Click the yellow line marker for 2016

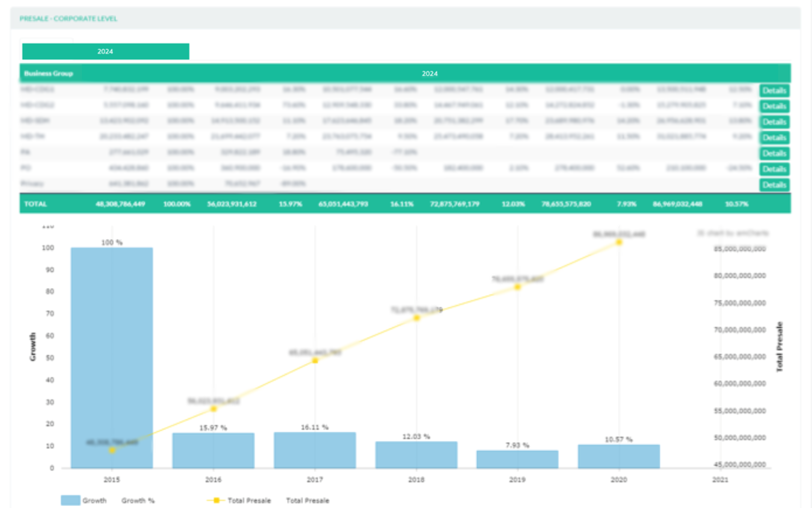[214, 409]
